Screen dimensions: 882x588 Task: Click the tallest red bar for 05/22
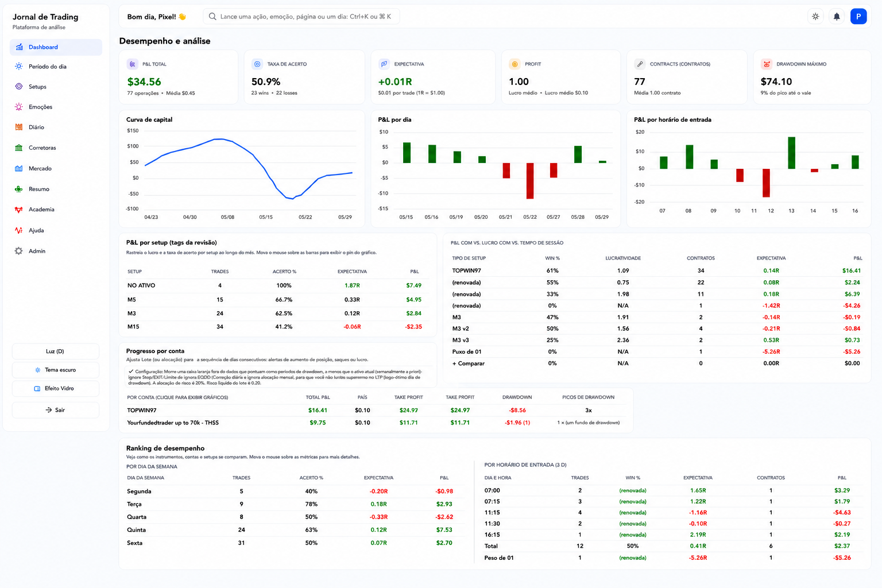[x=530, y=181]
